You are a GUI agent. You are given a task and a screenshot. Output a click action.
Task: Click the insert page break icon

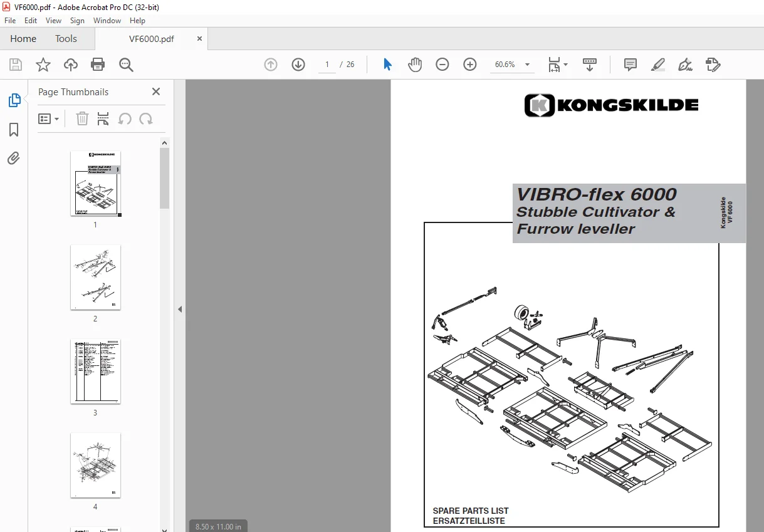(103, 118)
